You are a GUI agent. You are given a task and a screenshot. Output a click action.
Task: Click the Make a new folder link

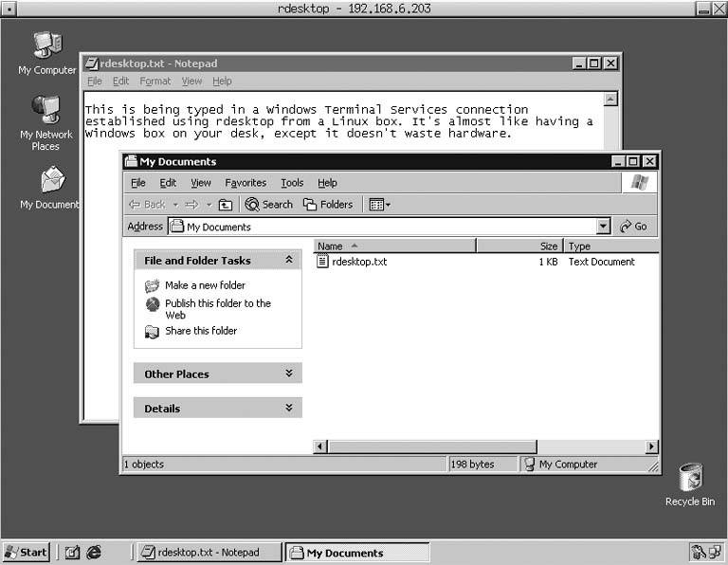tap(205, 285)
